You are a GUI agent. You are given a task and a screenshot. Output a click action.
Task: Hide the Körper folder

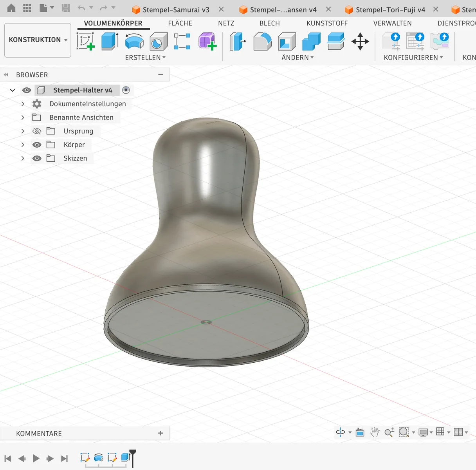(x=37, y=145)
